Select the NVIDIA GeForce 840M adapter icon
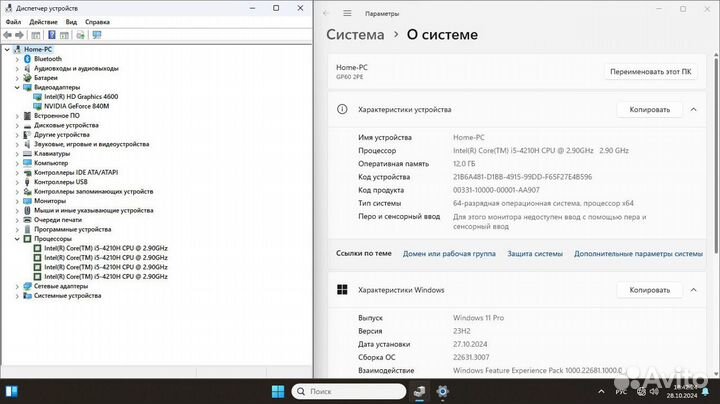The image size is (720, 404). point(37,106)
